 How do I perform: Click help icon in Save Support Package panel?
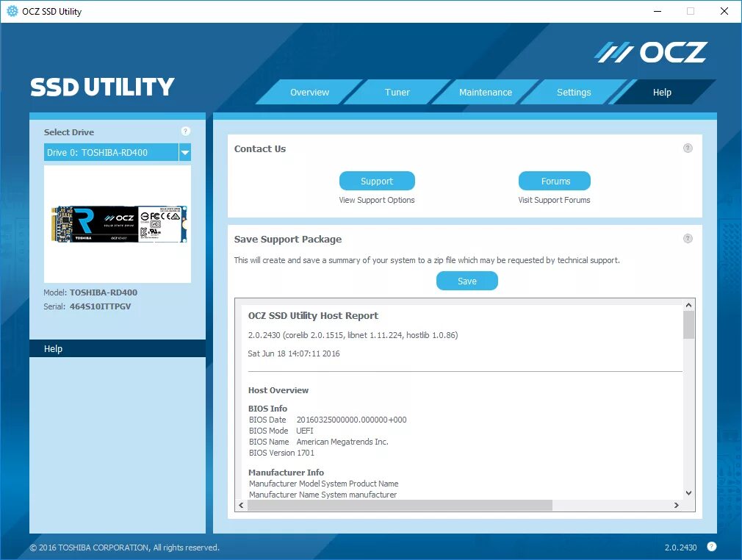[688, 239]
